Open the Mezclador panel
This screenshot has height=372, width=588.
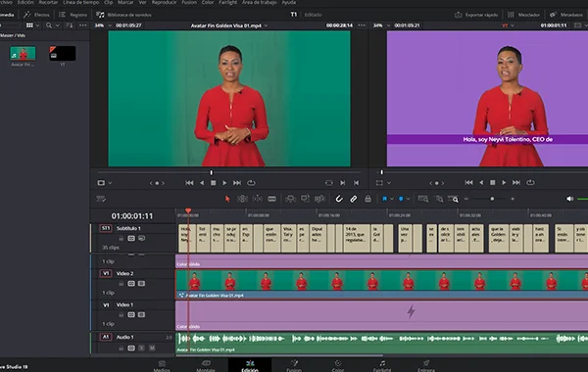[523, 15]
